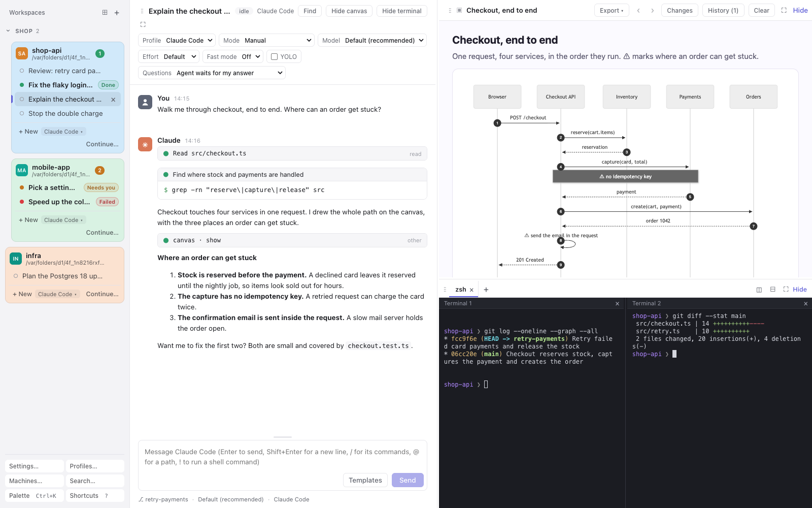Open the Model dropdown
Image resolution: width=812 pixels, height=508 pixels.
pyautogui.click(x=372, y=41)
